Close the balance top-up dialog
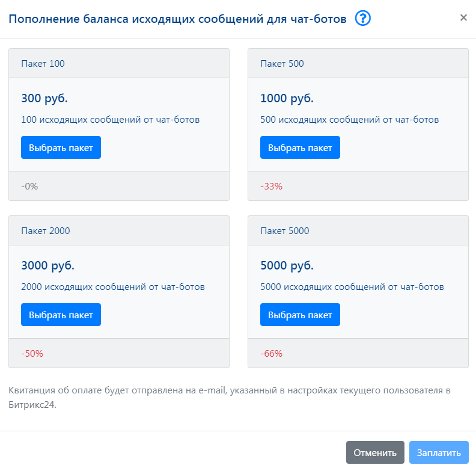The width and height of the screenshot is (476, 471). [463, 17]
